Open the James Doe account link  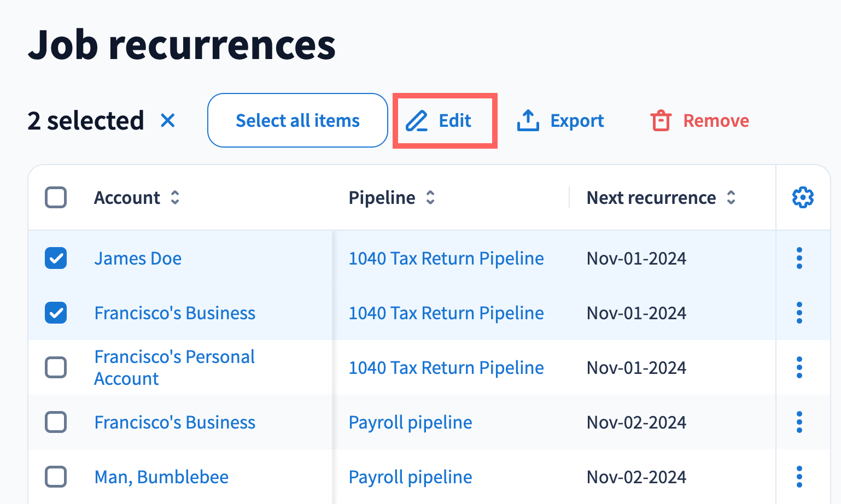(138, 258)
